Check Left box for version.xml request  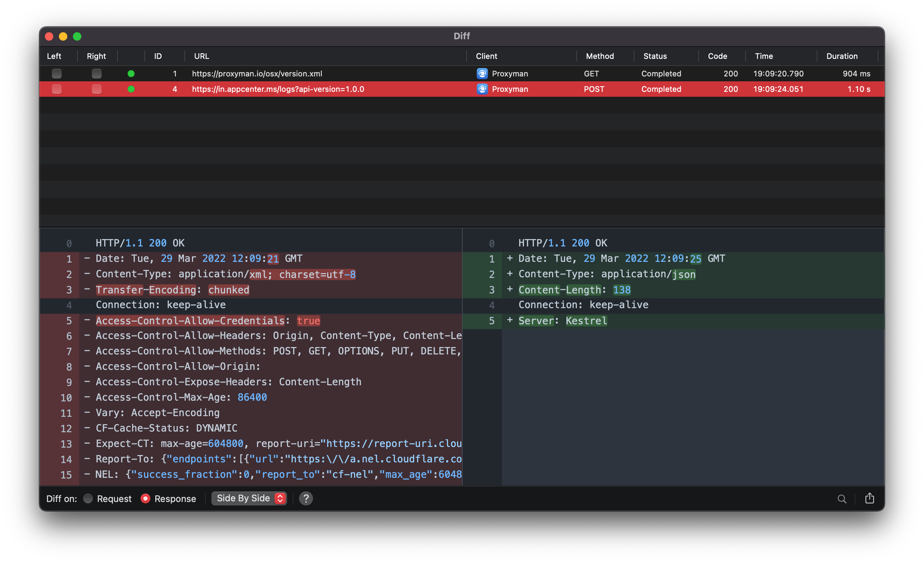[x=57, y=74]
